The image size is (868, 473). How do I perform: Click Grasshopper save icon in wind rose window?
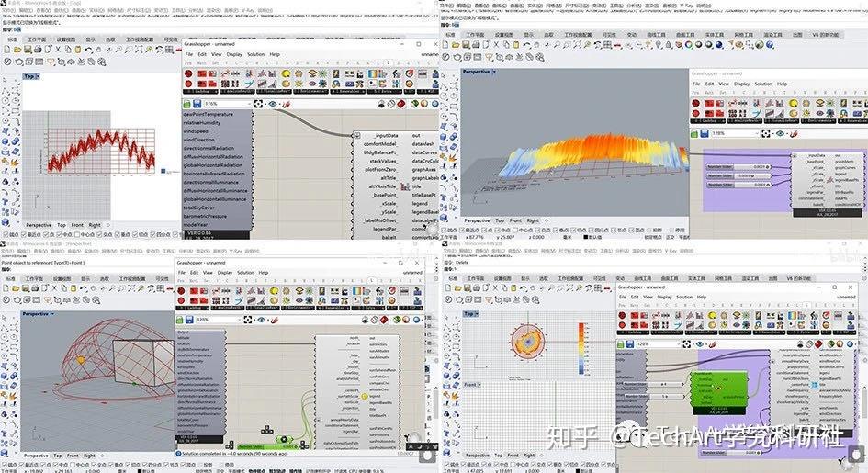pyautogui.click(x=630, y=344)
